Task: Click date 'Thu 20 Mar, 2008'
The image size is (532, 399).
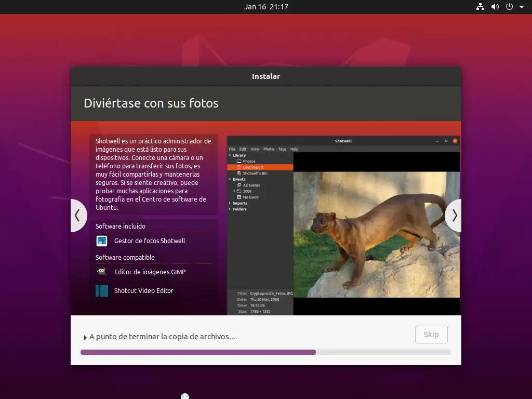Action: tap(264, 300)
